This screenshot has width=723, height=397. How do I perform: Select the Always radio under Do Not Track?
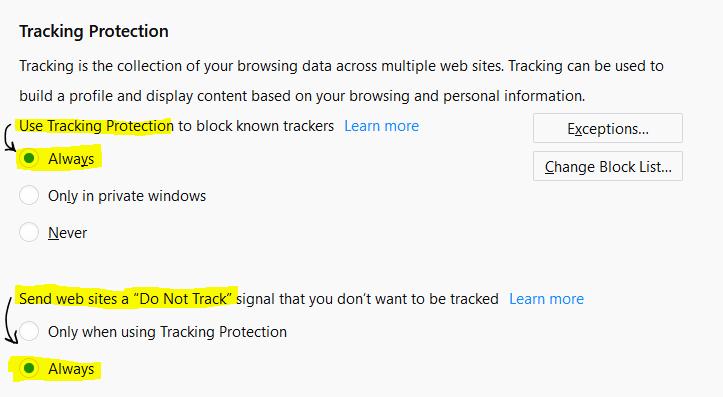click(29, 368)
